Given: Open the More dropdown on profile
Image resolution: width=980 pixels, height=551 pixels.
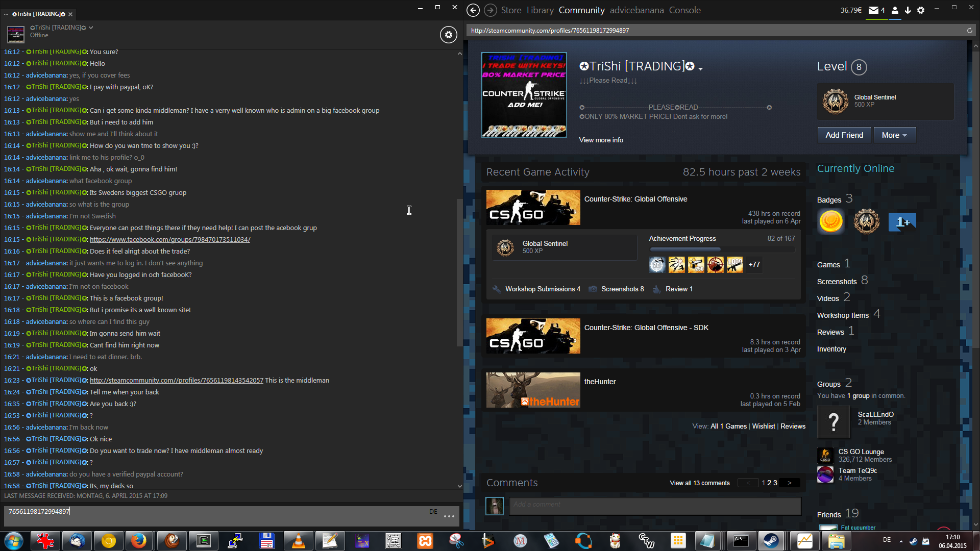Looking at the screenshot, I should coord(894,135).
